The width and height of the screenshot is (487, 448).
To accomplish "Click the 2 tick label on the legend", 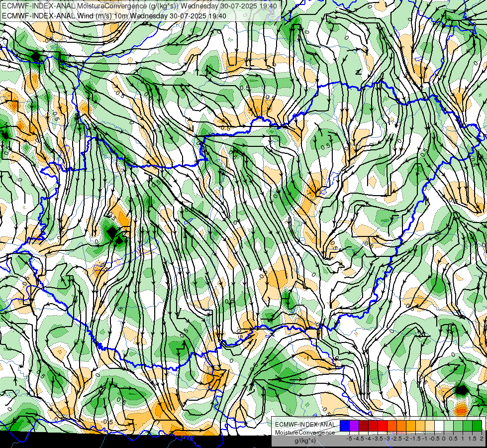I will click(482, 439).
